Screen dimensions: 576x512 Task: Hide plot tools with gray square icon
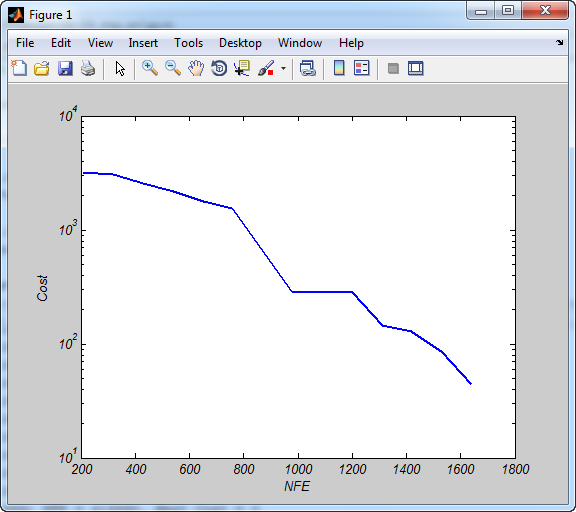(393, 68)
